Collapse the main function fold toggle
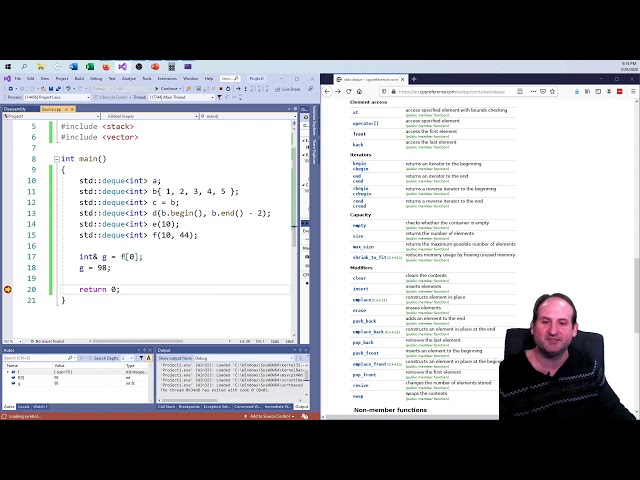 click(57, 159)
